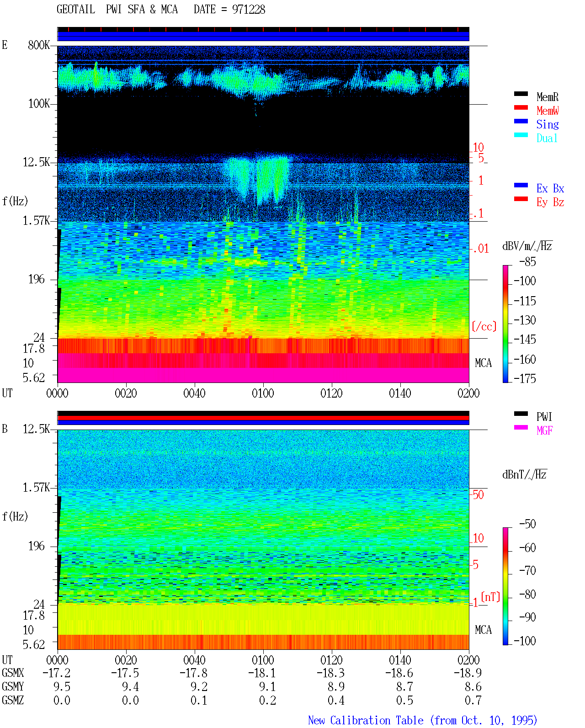Click the electric field spectrogram plot
This screenshot has width=585, height=728.
(263, 214)
